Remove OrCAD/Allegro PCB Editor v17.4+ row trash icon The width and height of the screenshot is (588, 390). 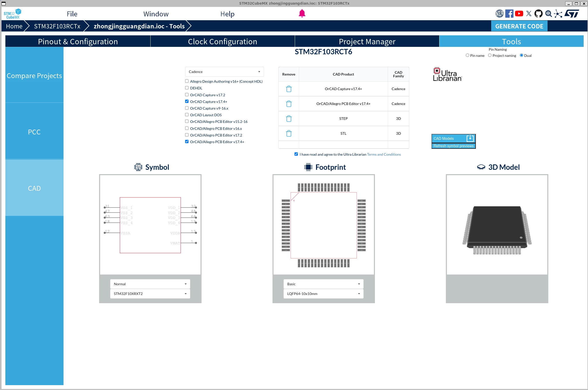click(289, 104)
